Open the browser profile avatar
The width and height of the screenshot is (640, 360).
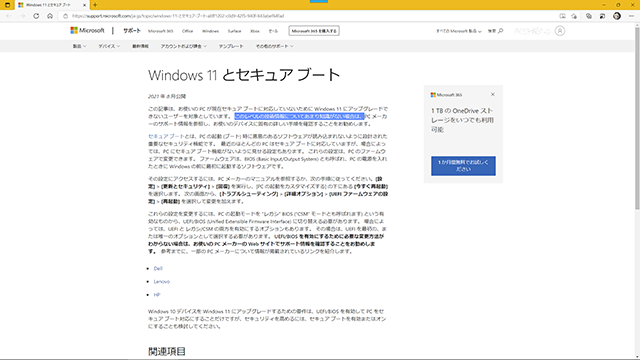click(x=617, y=16)
